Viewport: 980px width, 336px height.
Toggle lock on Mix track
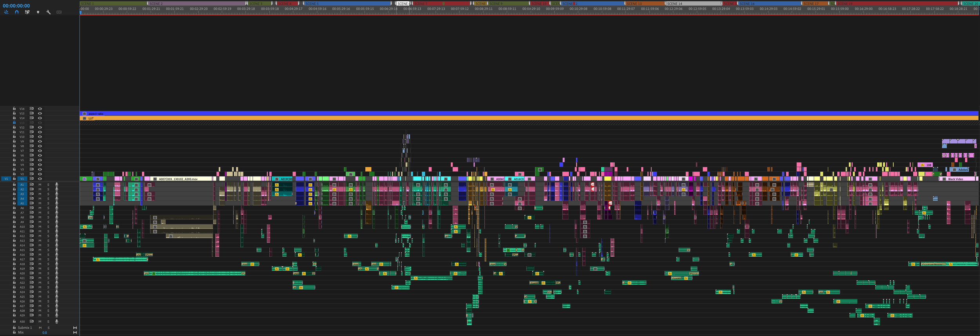pos(14,332)
